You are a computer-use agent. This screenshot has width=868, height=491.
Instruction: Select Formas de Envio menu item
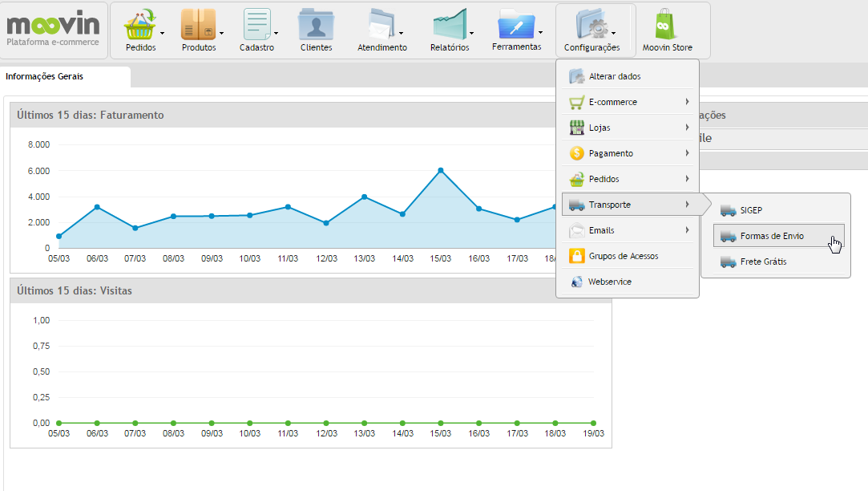[772, 236]
